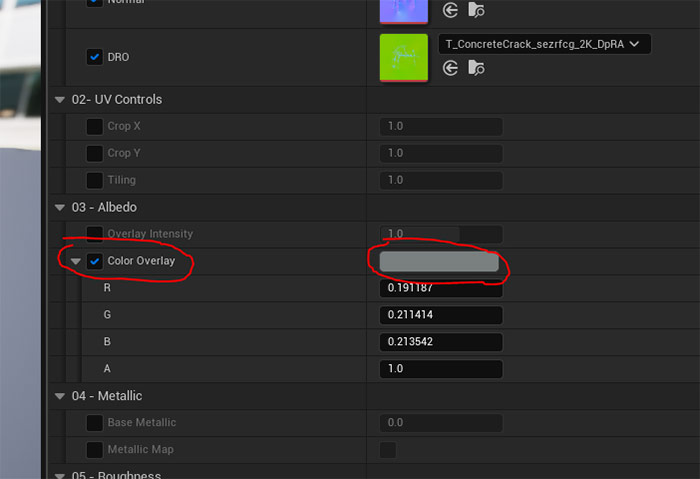Uncheck the Color Overlay checkbox

click(x=94, y=261)
